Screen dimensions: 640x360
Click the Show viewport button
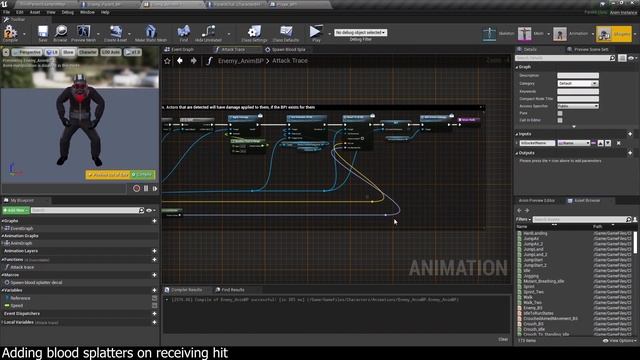[x=68, y=52]
